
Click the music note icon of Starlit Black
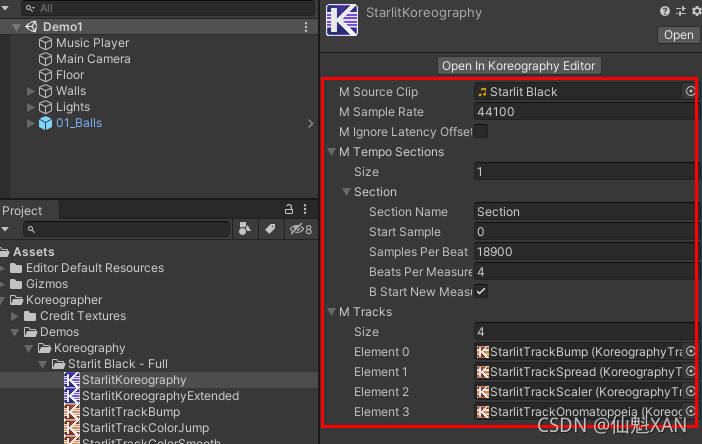click(482, 92)
